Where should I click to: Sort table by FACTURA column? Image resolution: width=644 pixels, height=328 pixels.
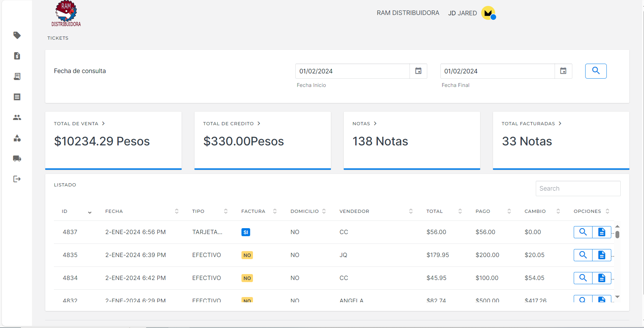[x=275, y=211]
